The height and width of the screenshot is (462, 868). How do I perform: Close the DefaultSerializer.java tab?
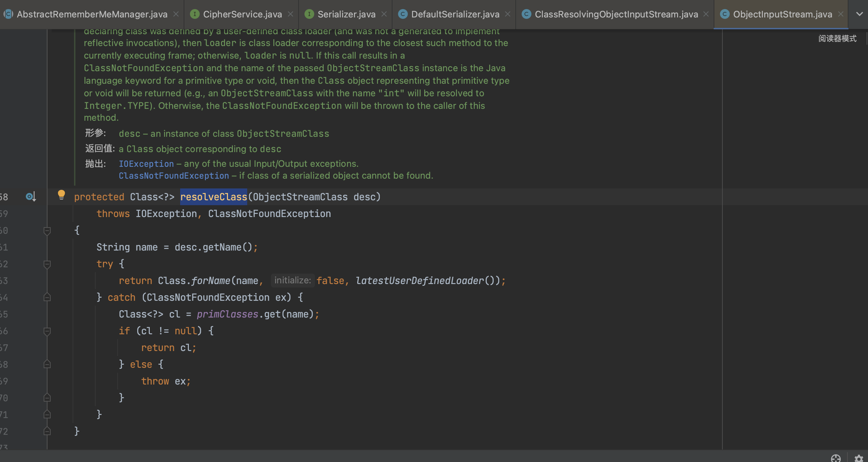(x=508, y=14)
